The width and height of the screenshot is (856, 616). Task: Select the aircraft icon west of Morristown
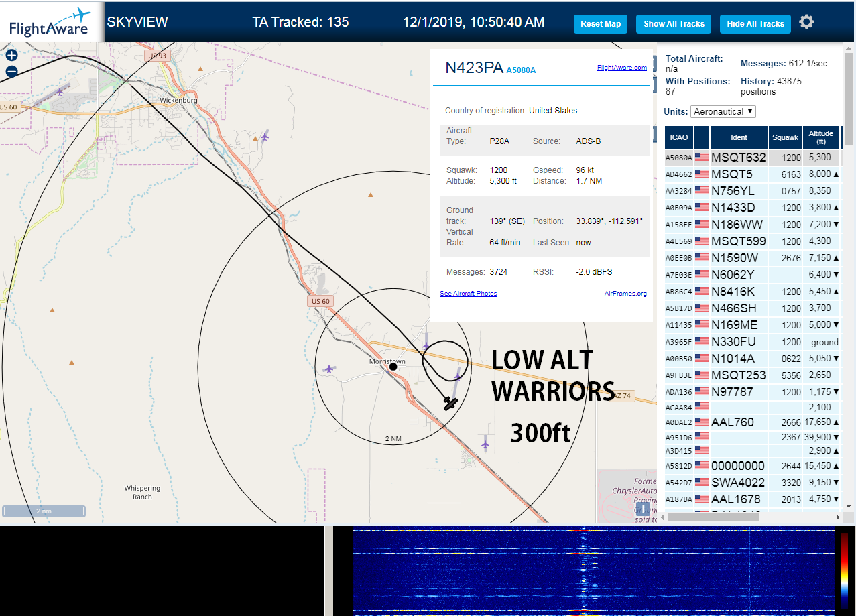[328, 369]
